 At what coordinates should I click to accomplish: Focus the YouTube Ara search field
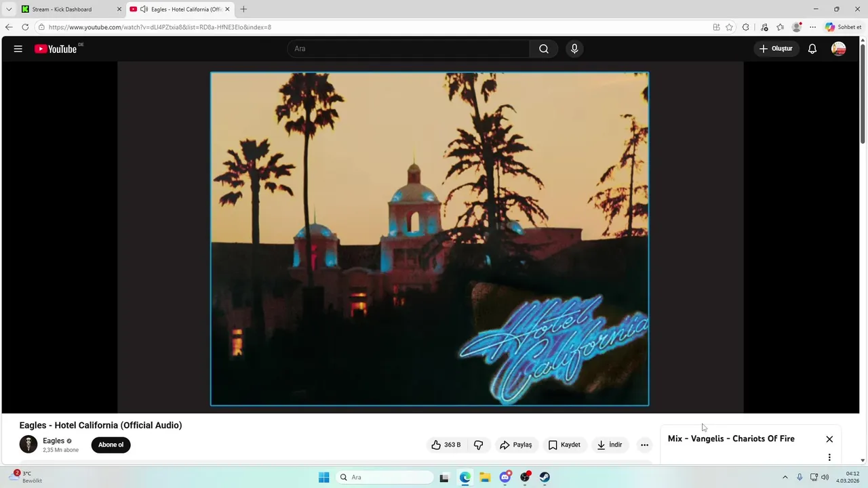tap(408, 49)
